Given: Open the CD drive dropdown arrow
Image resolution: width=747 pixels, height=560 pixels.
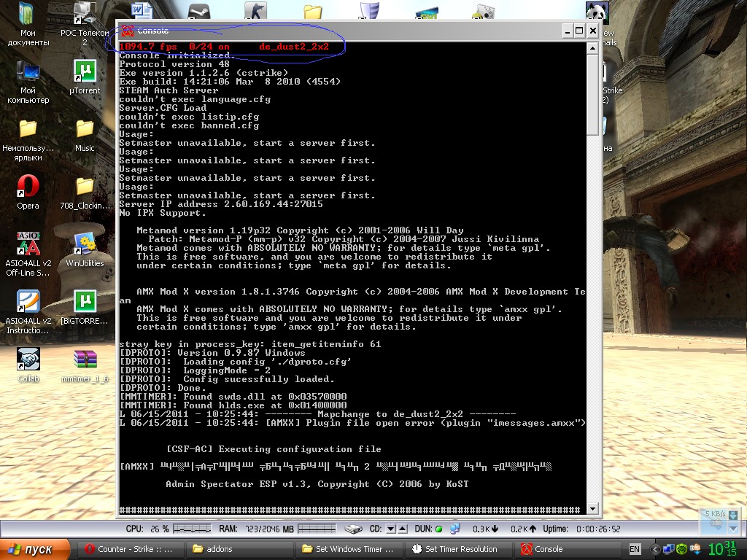Looking at the screenshot, I should tap(390, 529).
